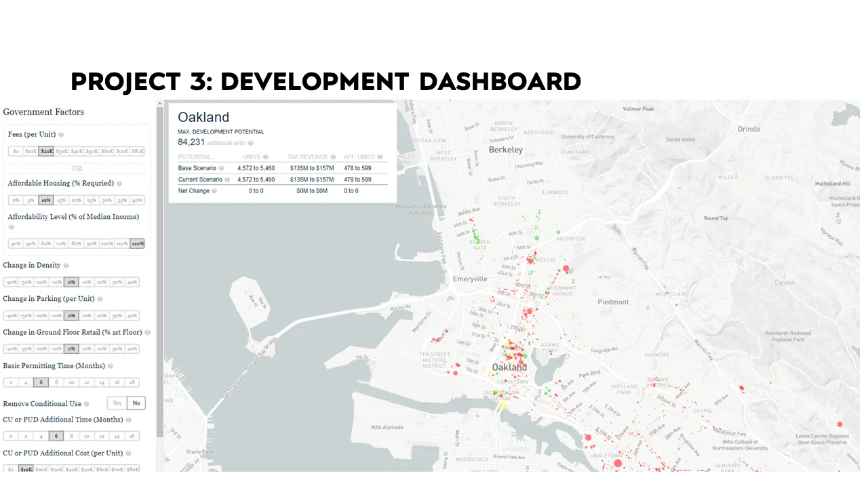The image size is (868, 488).
Task: Click the Orinda label on the map
Action: pos(749,129)
